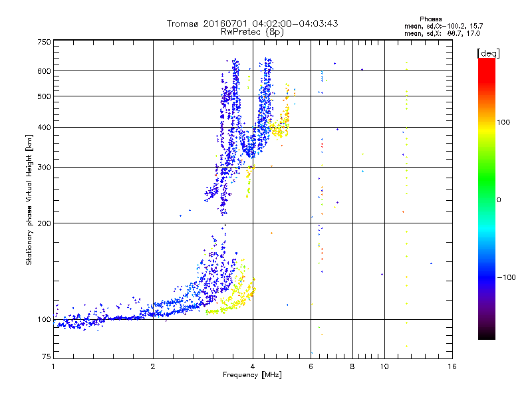Click the x-axis tick label '1'
Image resolution: width=532 pixels, height=399 pixels.
click(53, 366)
